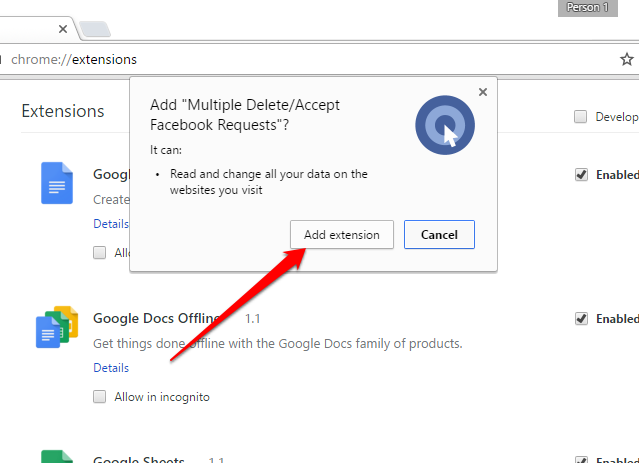Image resolution: width=639 pixels, height=463 pixels.
Task: Close the add-extension dialog with the X
Action: coord(483,92)
